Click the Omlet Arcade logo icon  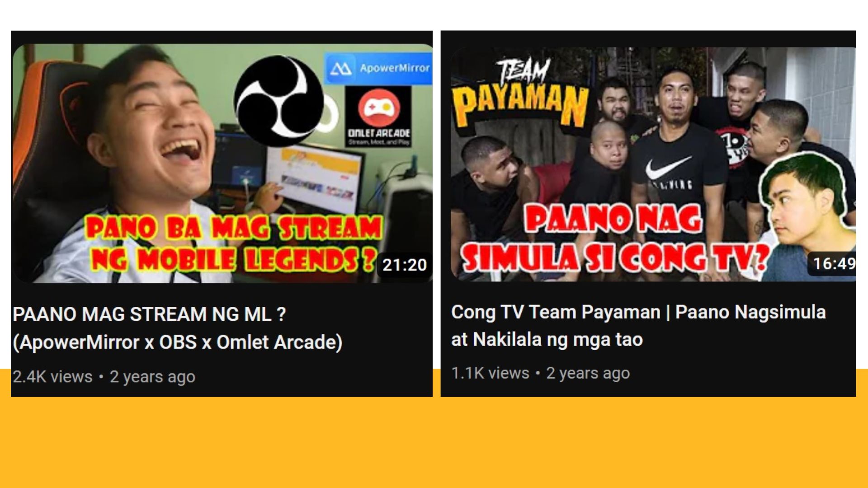point(379,108)
